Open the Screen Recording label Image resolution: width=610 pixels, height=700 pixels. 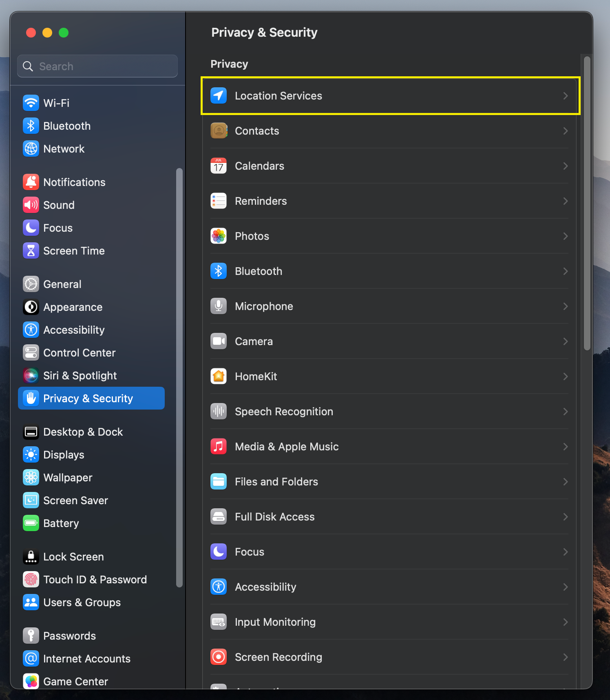point(278,657)
